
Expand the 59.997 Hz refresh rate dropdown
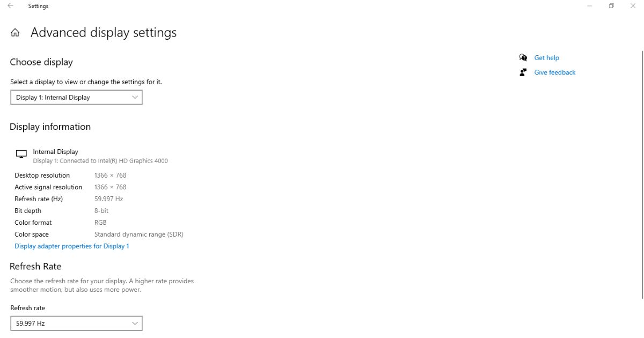[x=76, y=324]
